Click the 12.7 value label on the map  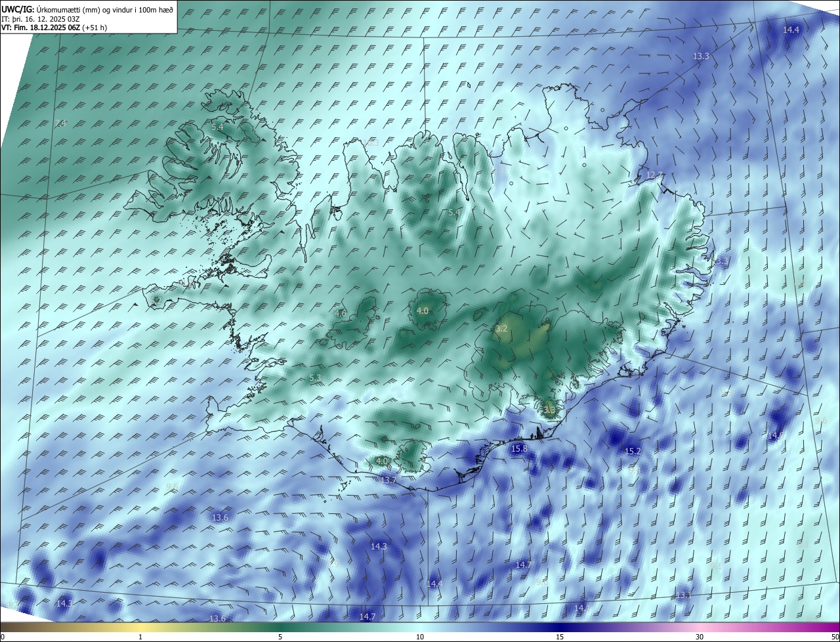(x=654, y=175)
